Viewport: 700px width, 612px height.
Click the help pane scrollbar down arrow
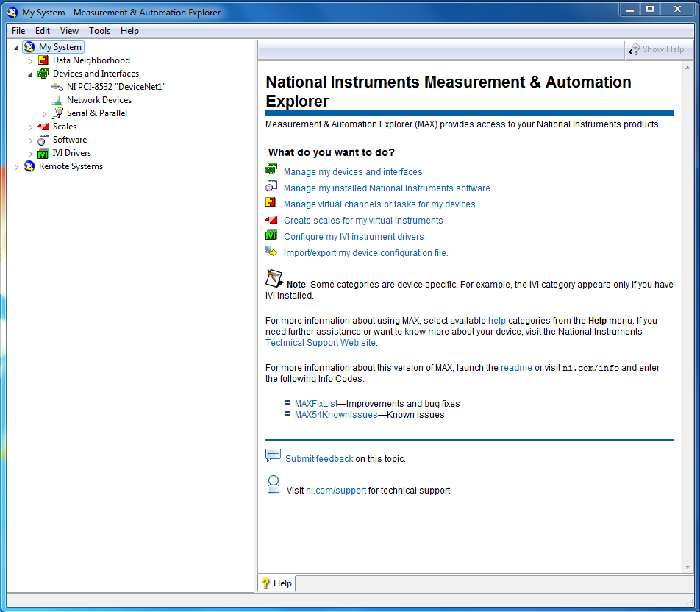(687, 567)
